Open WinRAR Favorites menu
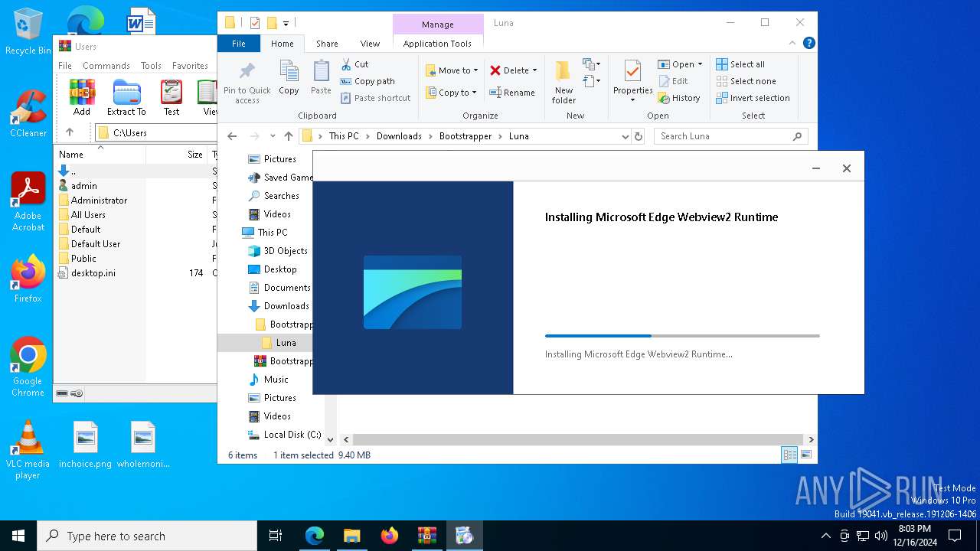Viewport: 980px width, 551px height. (x=190, y=66)
